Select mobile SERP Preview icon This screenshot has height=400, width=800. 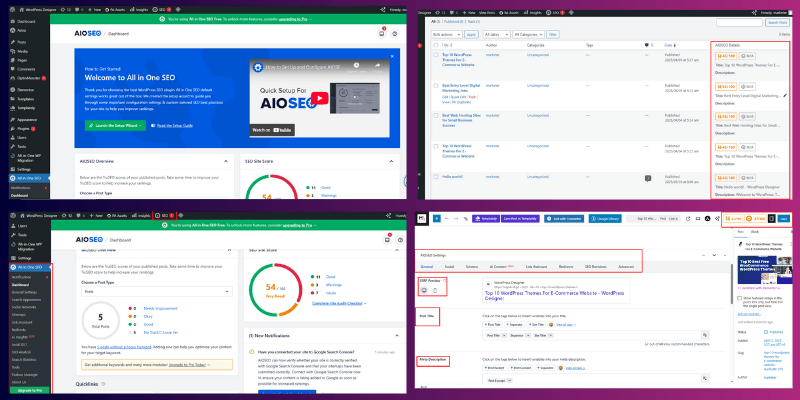pos(435,290)
